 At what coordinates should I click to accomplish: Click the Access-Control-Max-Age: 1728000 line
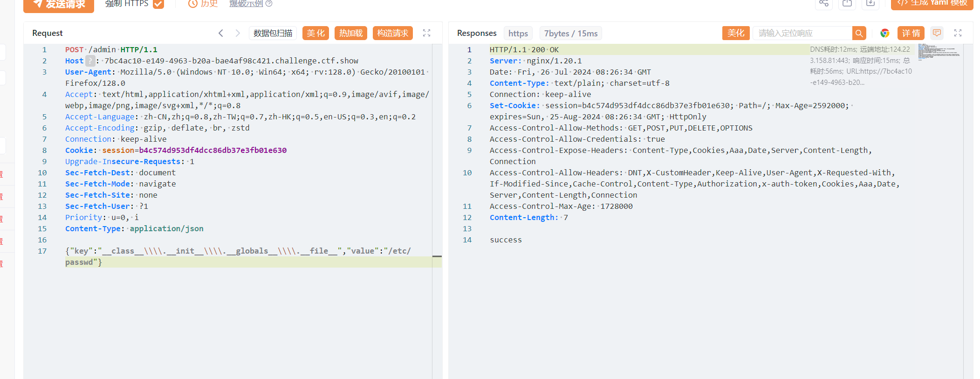(x=561, y=206)
